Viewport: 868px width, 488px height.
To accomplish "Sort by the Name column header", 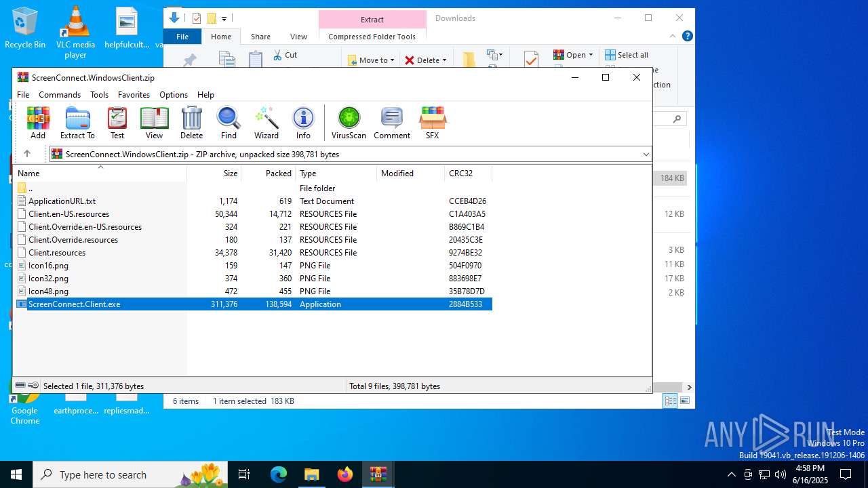I will point(100,174).
